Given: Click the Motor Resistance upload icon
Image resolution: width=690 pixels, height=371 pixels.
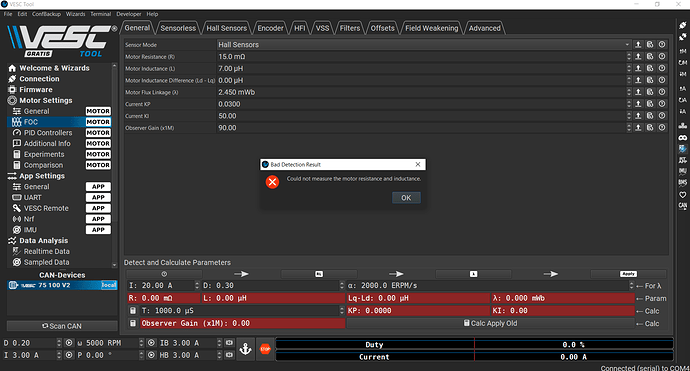Looking at the screenshot, I should (x=638, y=56).
